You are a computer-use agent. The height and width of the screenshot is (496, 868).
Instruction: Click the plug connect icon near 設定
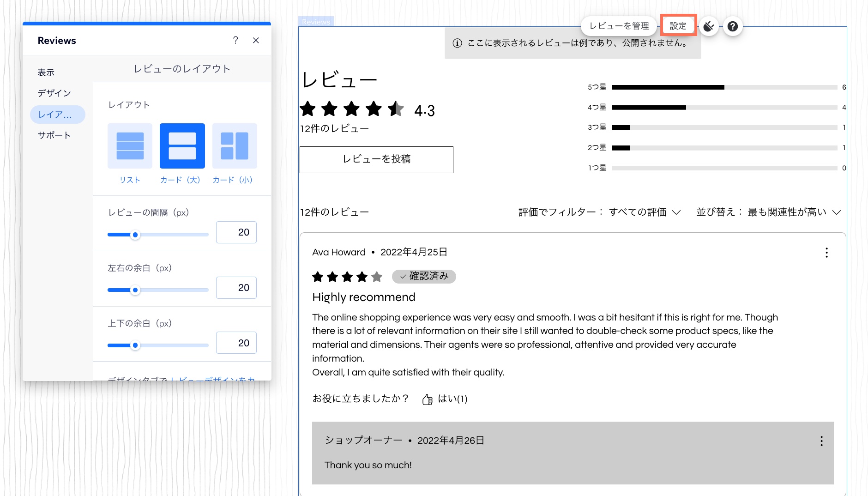708,26
